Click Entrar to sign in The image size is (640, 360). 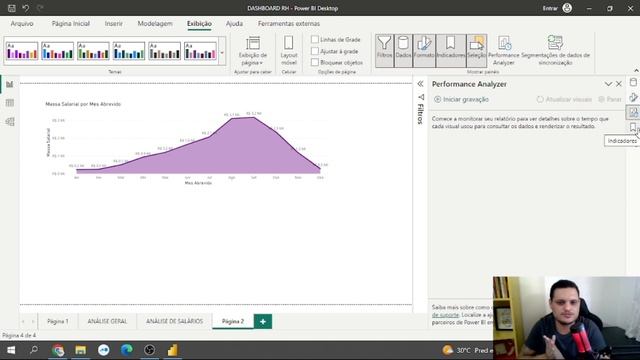point(550,8)
